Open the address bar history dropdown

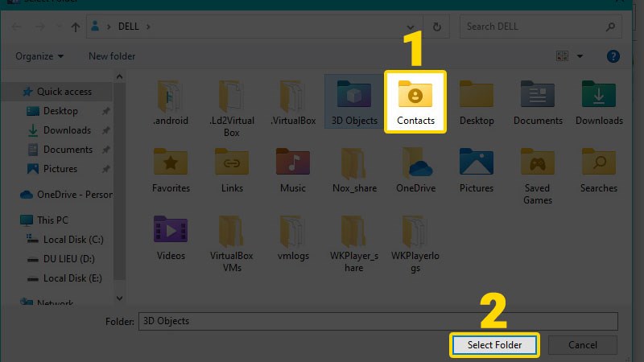pos(410,27)
